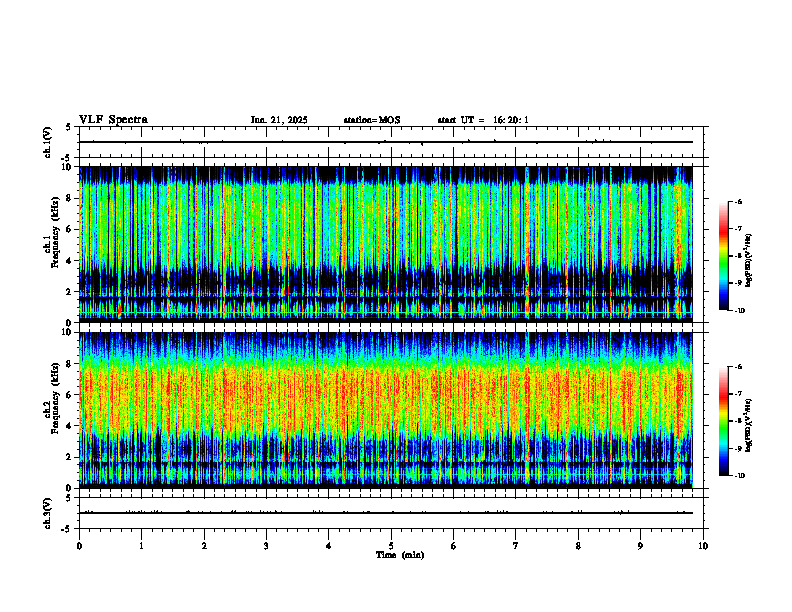Viewport: 792px width, 612px height.
Task: Click the date label "Jan. 21, 2025"
Action: [279, 120]
